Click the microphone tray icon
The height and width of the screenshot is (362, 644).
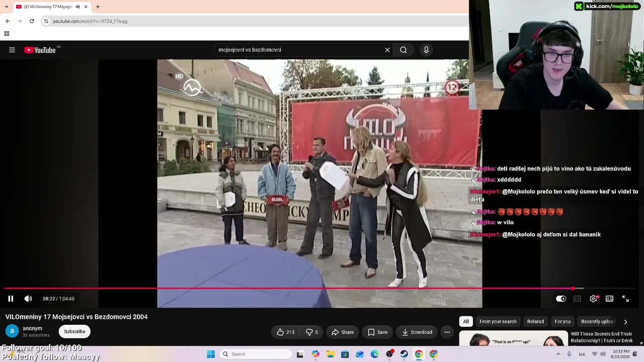point(569,354)
